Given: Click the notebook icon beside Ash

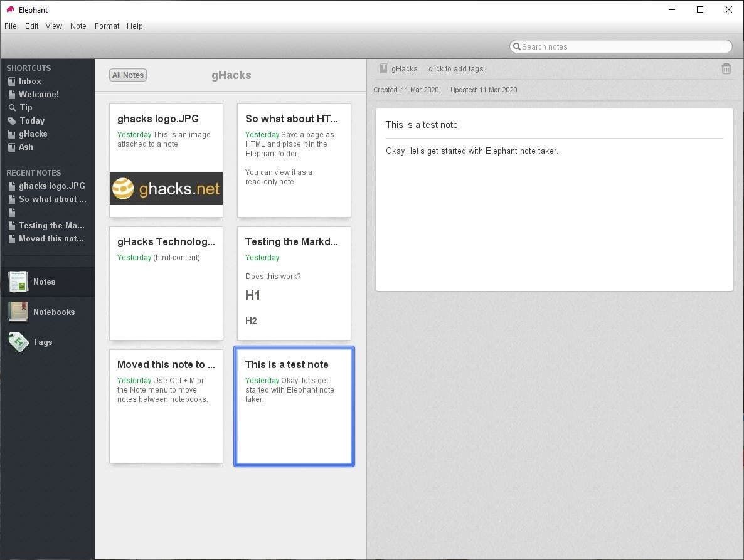Looking at the screenshot, I should click(12, 147).
